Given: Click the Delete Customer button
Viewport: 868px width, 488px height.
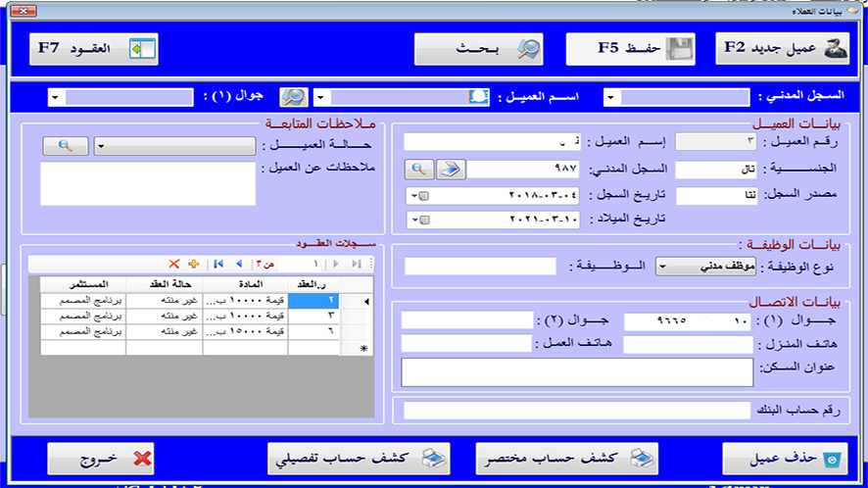Looking at the screenshot, I should click(x=785, y=458).
